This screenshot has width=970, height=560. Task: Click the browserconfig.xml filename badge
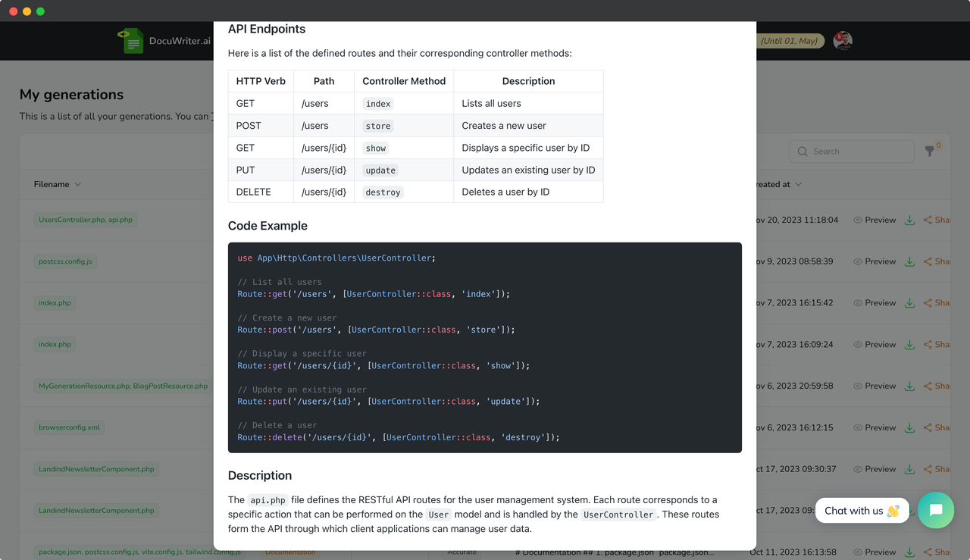coord(69,427)
